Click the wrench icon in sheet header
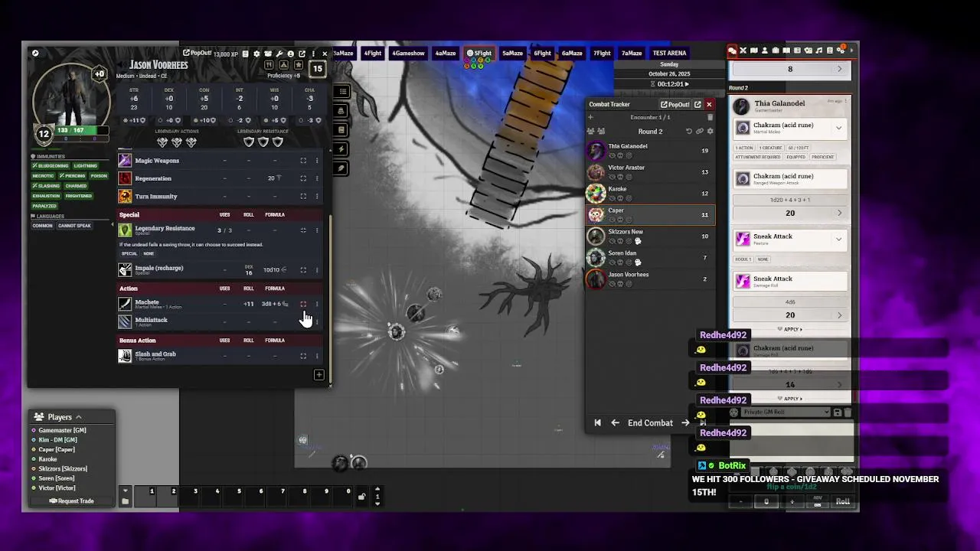This screenshot has height=551, width=980. pyautogui.click(x=279, y=54)
